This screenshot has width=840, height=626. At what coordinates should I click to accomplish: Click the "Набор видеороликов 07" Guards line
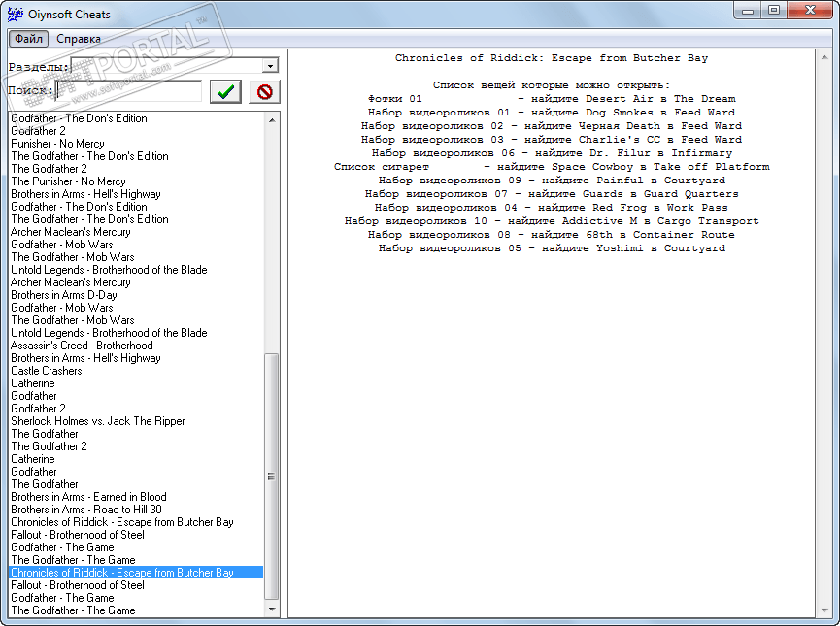click(552, 194)
